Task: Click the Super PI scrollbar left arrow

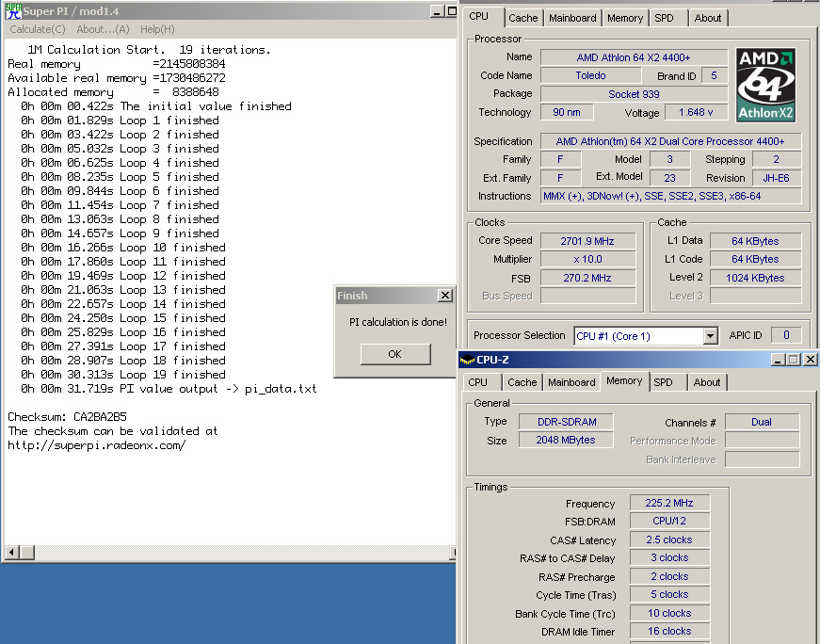Action: click(x=12, y=552)
